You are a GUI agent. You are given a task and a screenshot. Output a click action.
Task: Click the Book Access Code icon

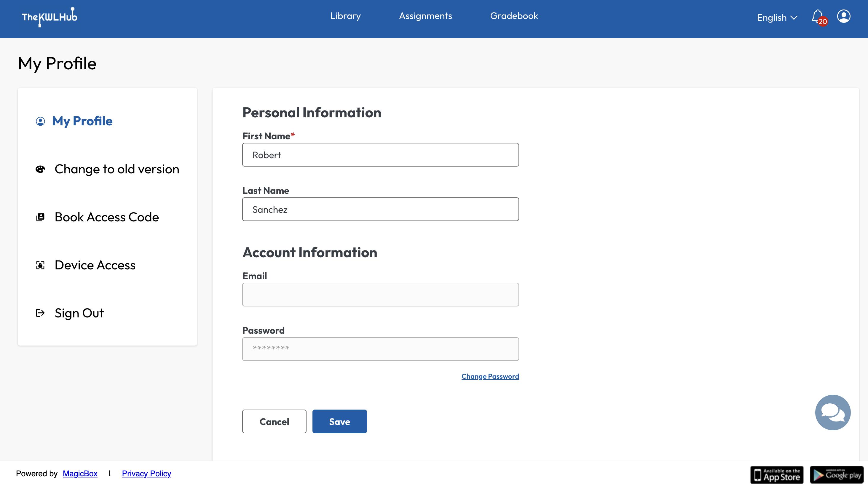click(x=40, y=217)
